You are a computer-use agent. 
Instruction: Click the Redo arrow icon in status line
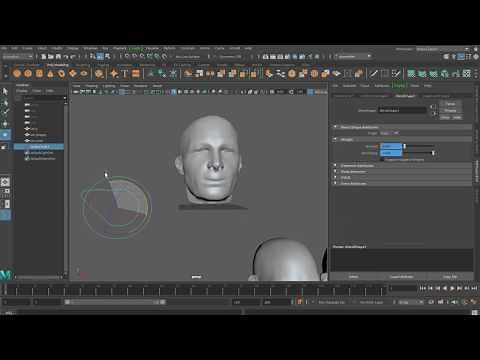(73, 57)
